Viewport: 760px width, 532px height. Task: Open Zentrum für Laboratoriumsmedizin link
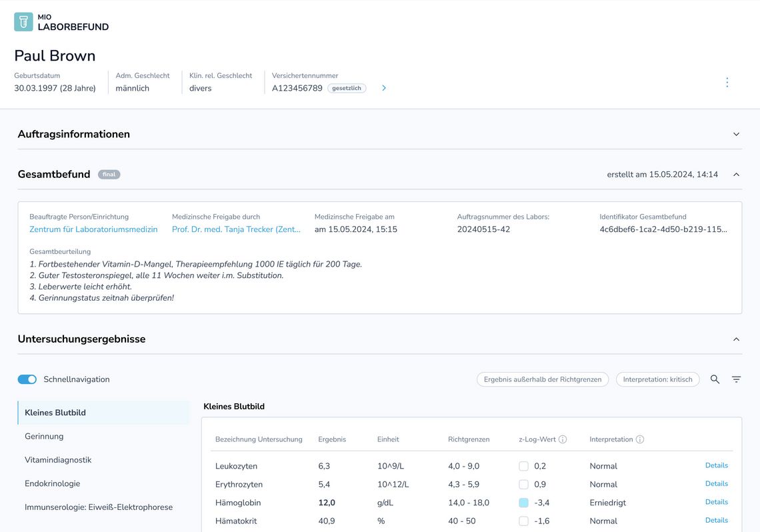click(93, 229)
